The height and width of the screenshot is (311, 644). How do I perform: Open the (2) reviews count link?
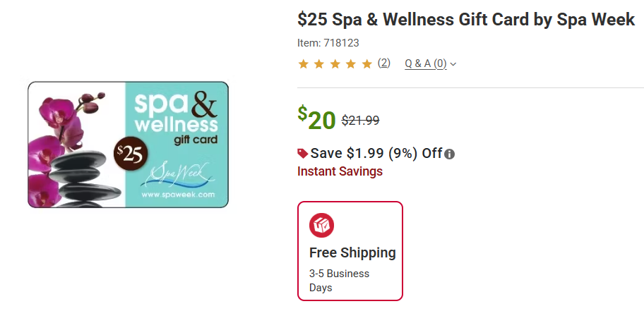coord(383,63)
